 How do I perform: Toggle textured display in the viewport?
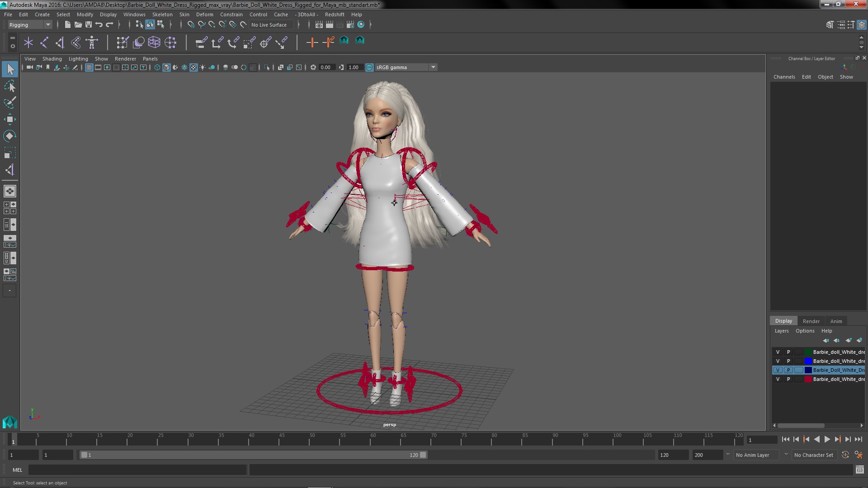pyautogui.click(x=193, y=67)
